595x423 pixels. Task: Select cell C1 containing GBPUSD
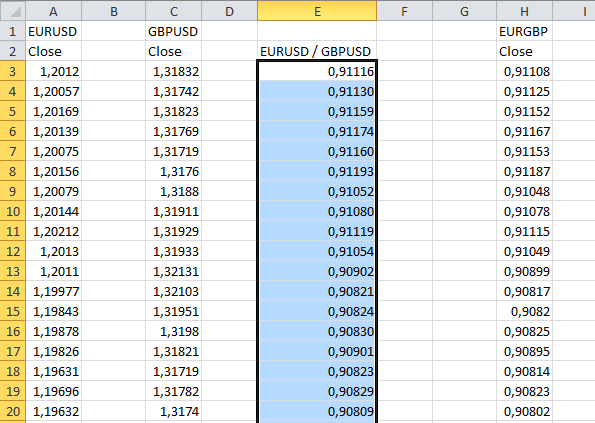coord(173,31)
